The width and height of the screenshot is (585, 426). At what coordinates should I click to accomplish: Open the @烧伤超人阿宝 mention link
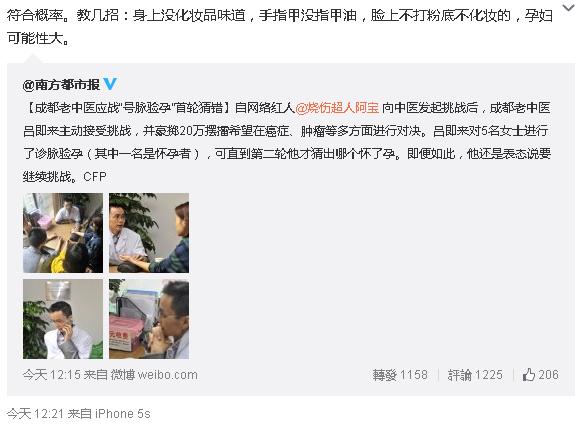point(337,108)
